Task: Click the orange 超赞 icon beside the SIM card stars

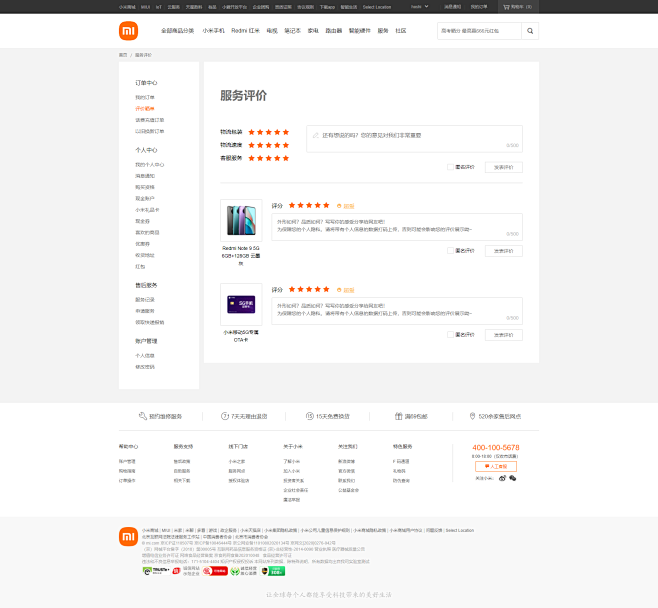Action: 339,290
